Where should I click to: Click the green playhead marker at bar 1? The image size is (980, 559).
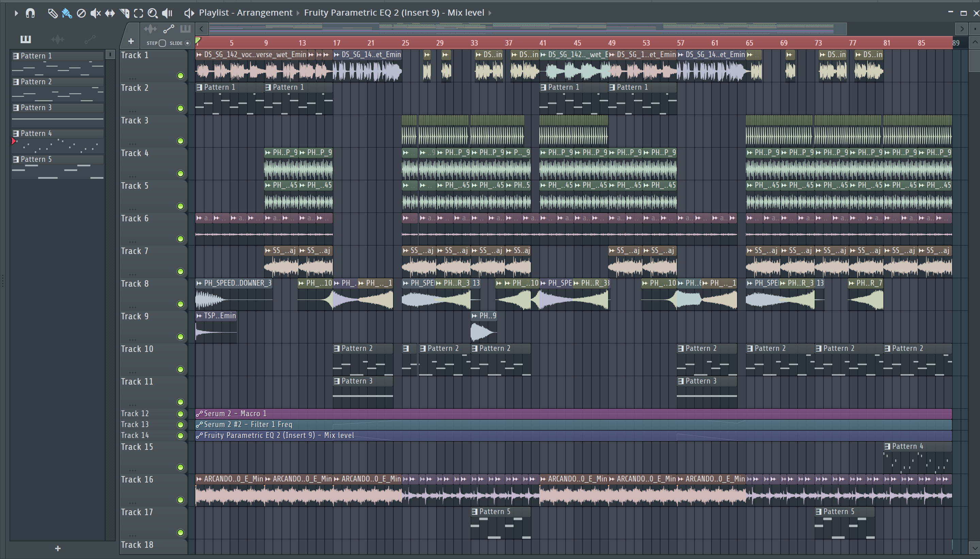198,40
